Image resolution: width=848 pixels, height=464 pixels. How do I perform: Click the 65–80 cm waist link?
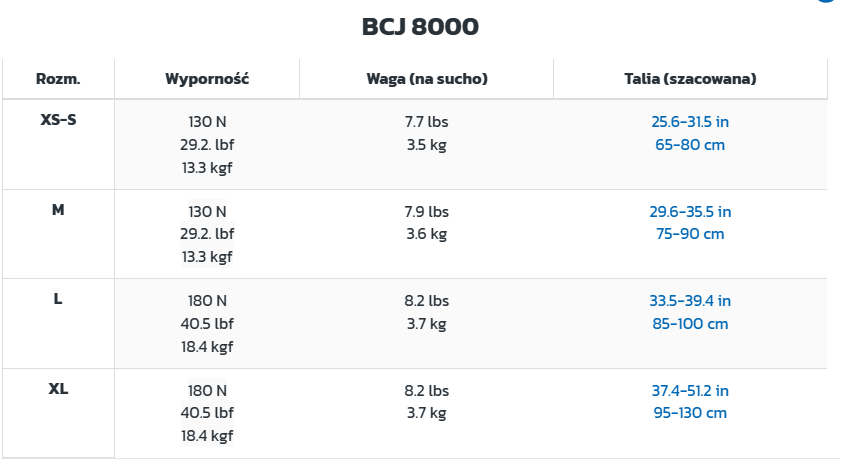[x=690, y=144]
